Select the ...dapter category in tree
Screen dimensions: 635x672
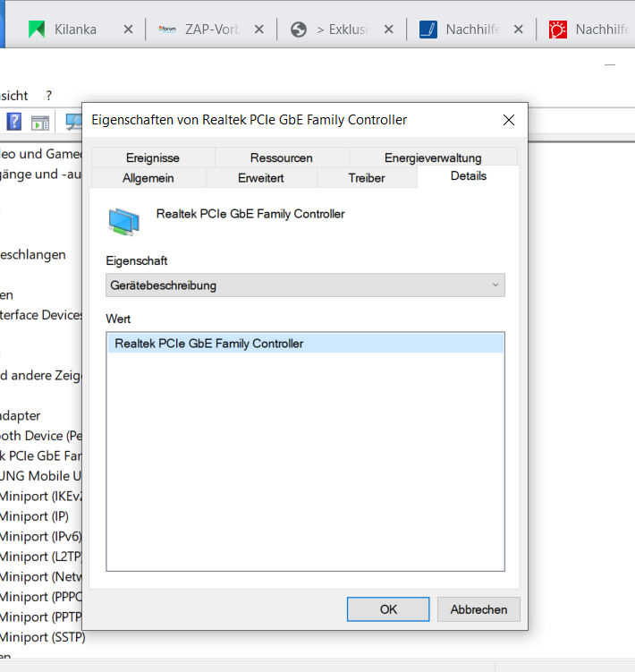(21, 416)
